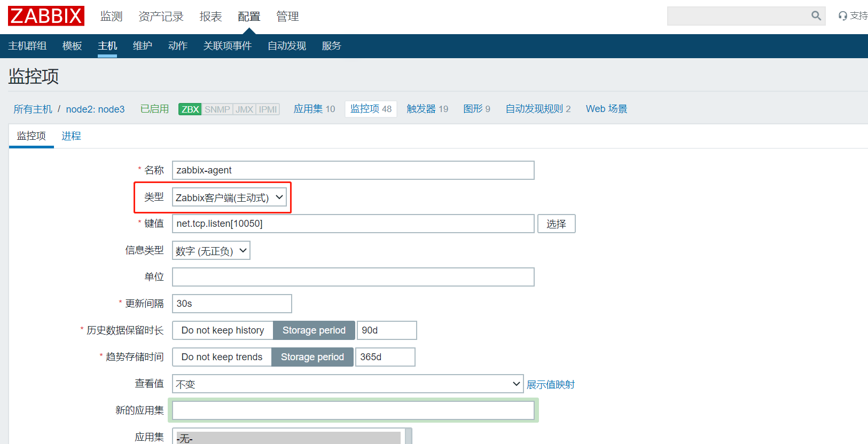Click the 90d history period field
The height and width of the screenshot is (444, 868).
click(387, 330)
